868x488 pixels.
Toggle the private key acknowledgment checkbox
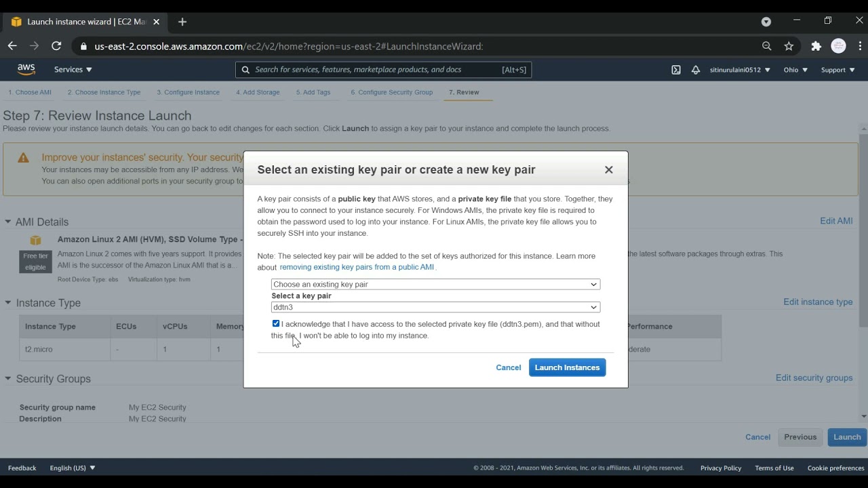[275, 324]
